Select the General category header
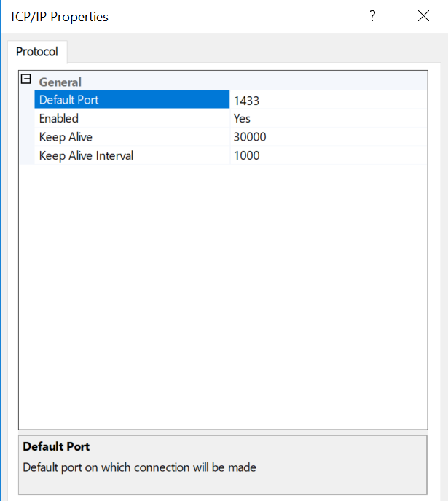 point(60,82)
